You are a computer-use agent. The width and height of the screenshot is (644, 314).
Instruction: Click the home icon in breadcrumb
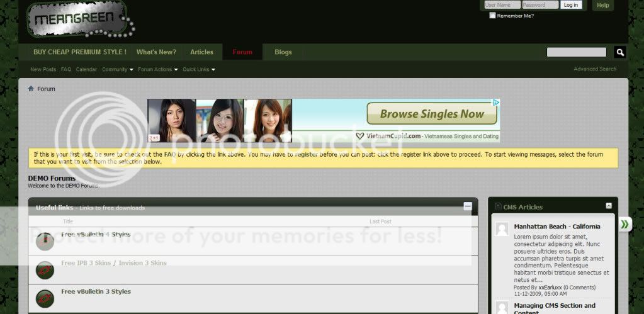[x=31, y=89]
